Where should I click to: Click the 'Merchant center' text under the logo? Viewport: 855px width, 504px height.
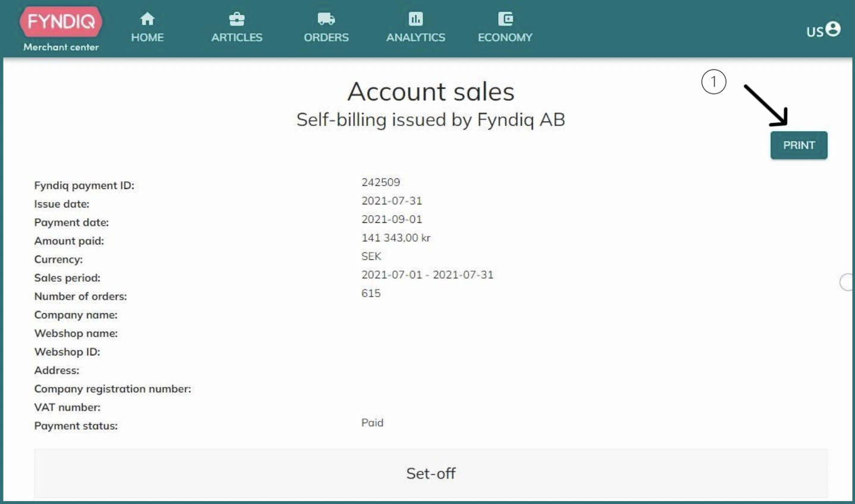(x=61, y=47)
